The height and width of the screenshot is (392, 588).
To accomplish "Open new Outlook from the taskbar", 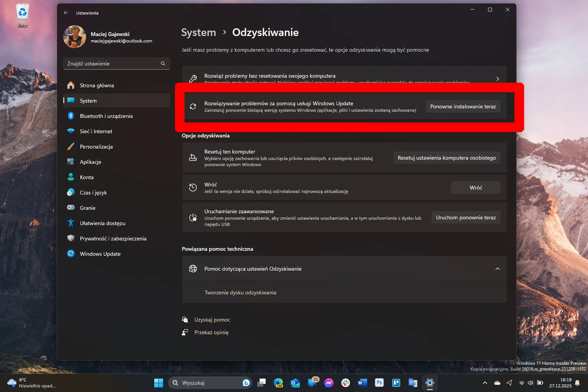I will 295,383.
